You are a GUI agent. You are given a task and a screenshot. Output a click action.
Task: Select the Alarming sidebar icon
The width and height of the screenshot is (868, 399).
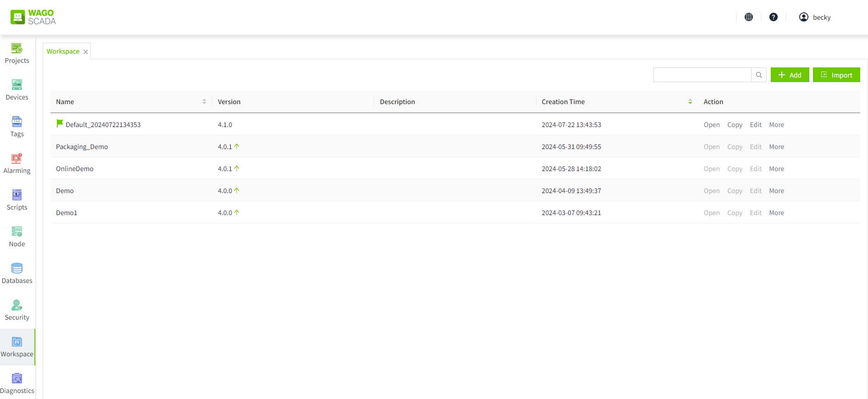[x=17, y=159]
